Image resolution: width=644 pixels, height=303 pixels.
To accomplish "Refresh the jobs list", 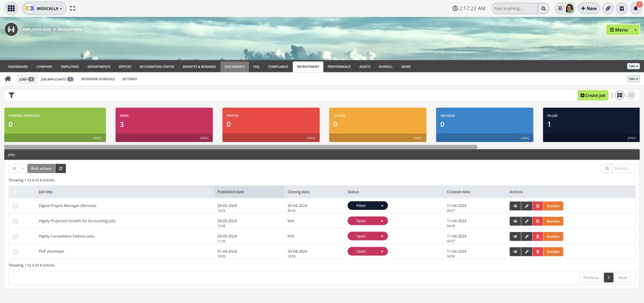I will [60, 168].
